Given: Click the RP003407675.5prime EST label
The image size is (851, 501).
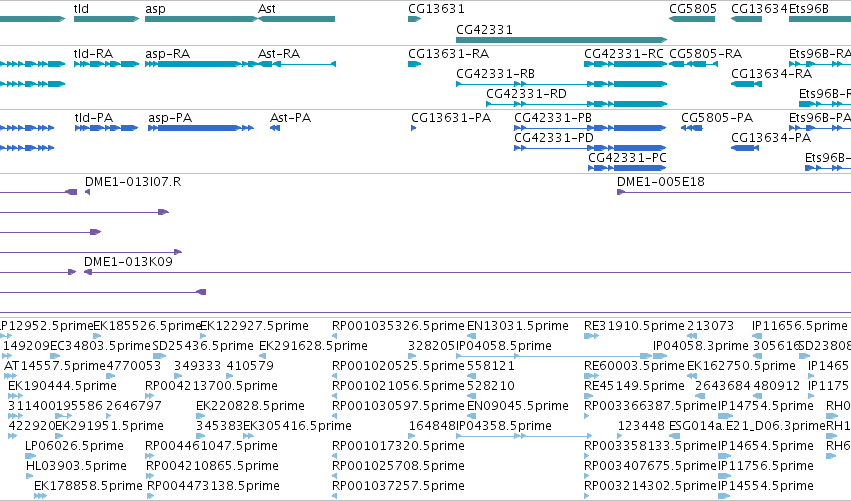Looking at the screenshot, I should click(650, 466).
